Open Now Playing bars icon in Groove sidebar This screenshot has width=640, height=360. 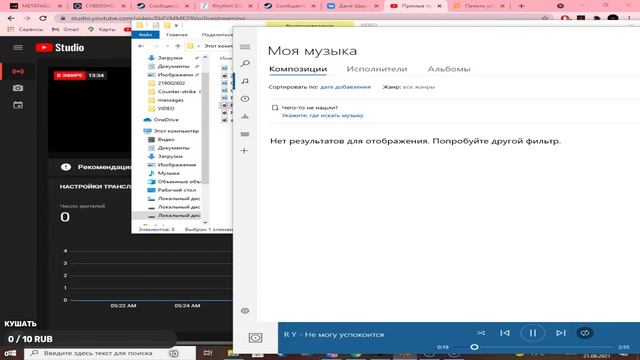tap(245, 116)
